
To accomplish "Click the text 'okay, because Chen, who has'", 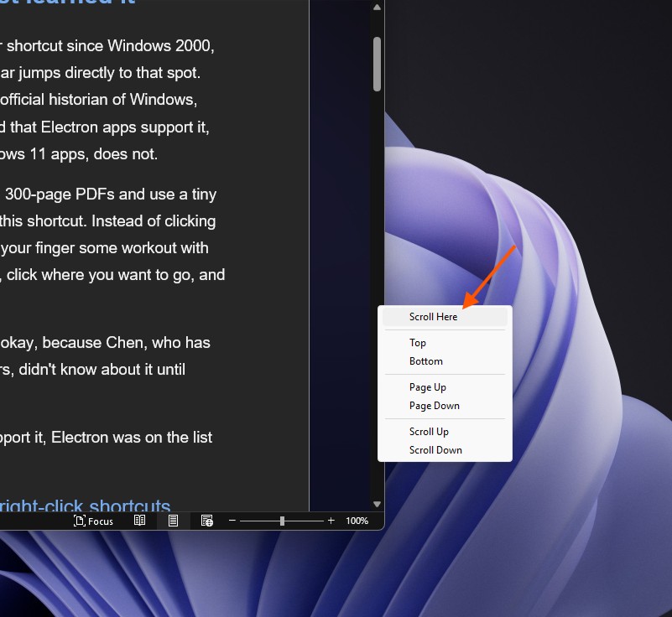I will tap(105, 343).
